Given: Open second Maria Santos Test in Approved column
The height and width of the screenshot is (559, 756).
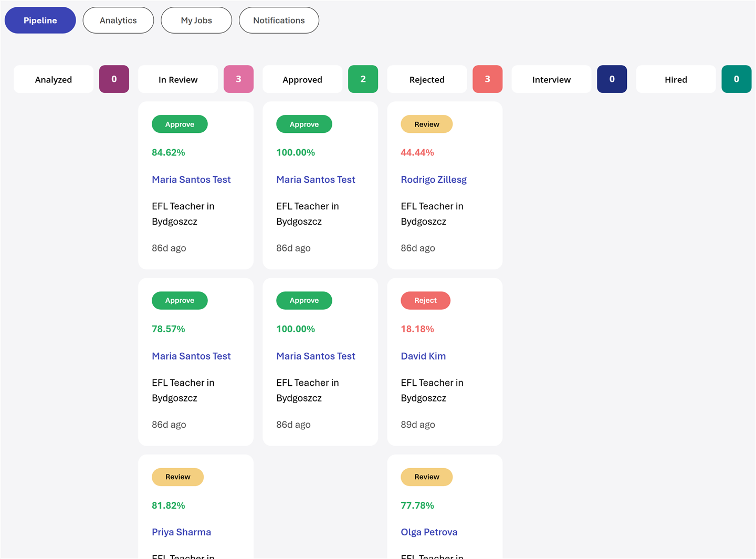Looking at the screenshot, I should (x=316, y=356).
